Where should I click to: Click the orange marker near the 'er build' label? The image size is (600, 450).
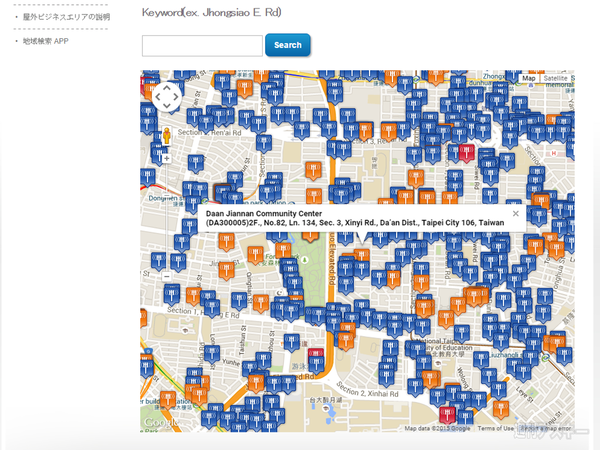coord(168,400)
